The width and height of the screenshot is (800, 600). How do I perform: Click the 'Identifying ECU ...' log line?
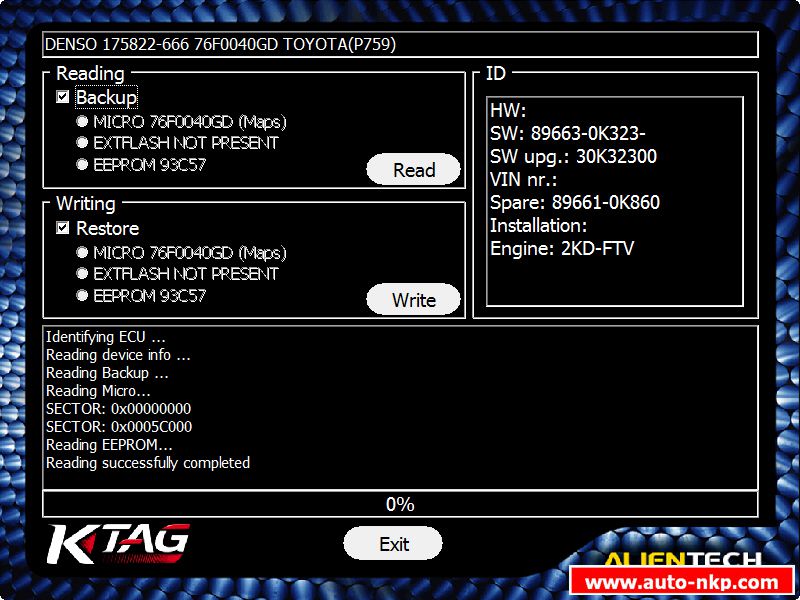point(106,337)
